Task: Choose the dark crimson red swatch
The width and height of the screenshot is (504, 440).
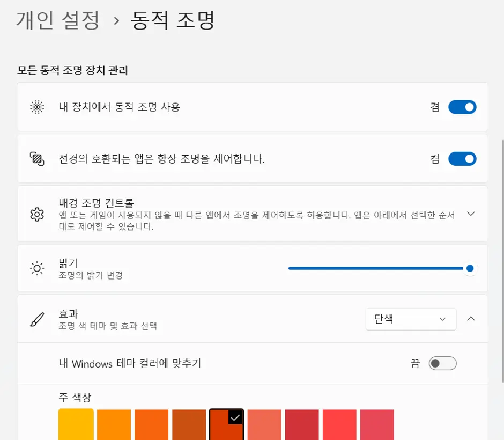Action: point(302,424)
